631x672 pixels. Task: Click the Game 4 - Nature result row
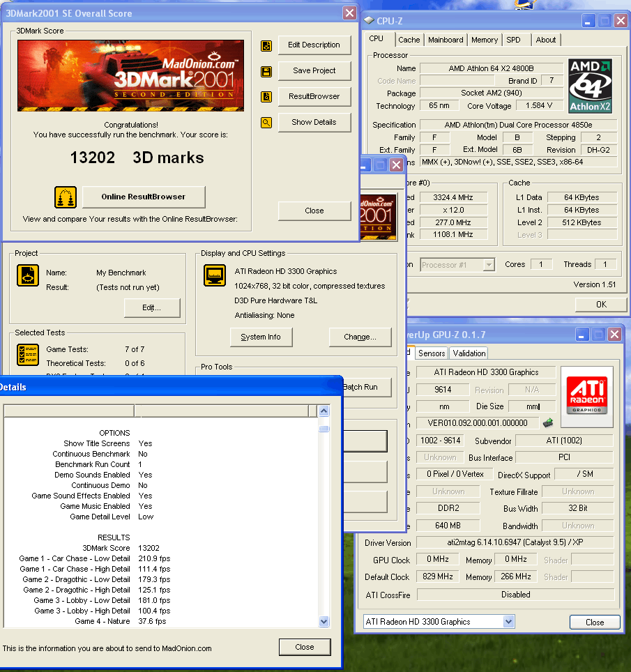tap(120, 621)
